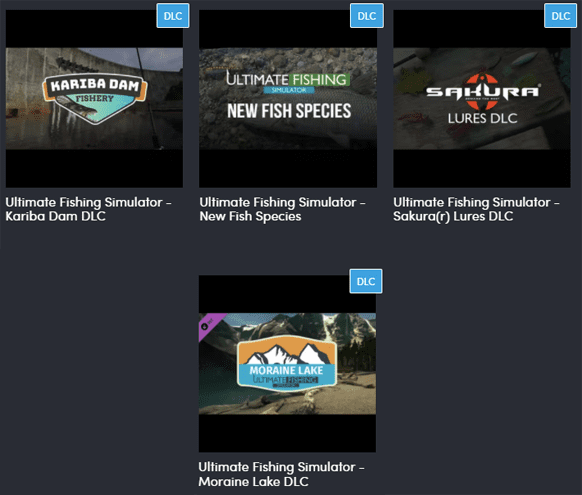Select the Kariba Dam concrete wall thumbnail image
The height and width of the screenshot is (495, 582).
point(94,98)
